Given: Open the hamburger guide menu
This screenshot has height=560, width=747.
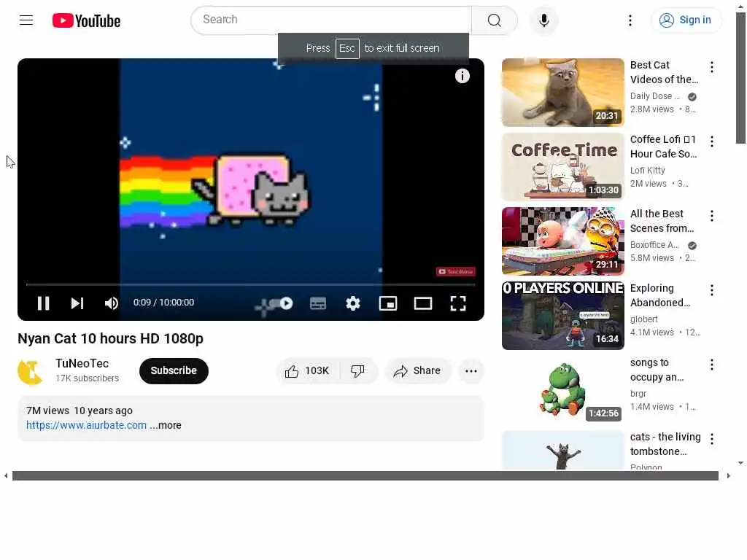Looking at the screenshot, I should click(26, 20).
